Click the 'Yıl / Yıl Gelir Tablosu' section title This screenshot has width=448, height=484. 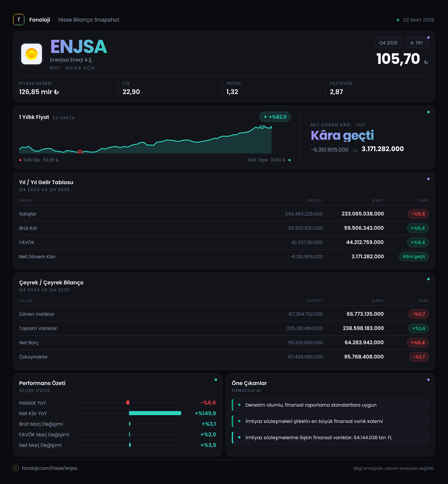pyautogui.click(x=46, y=182)
